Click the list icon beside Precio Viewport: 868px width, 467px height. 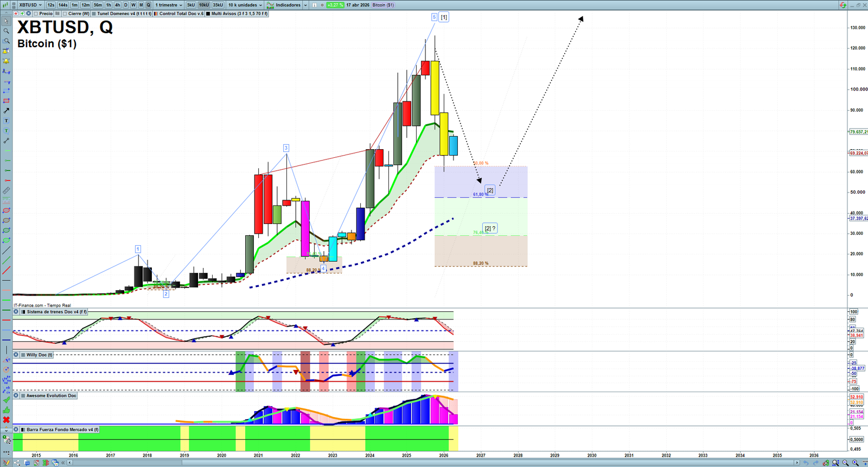pyautogui.click(x=58, y=14)
